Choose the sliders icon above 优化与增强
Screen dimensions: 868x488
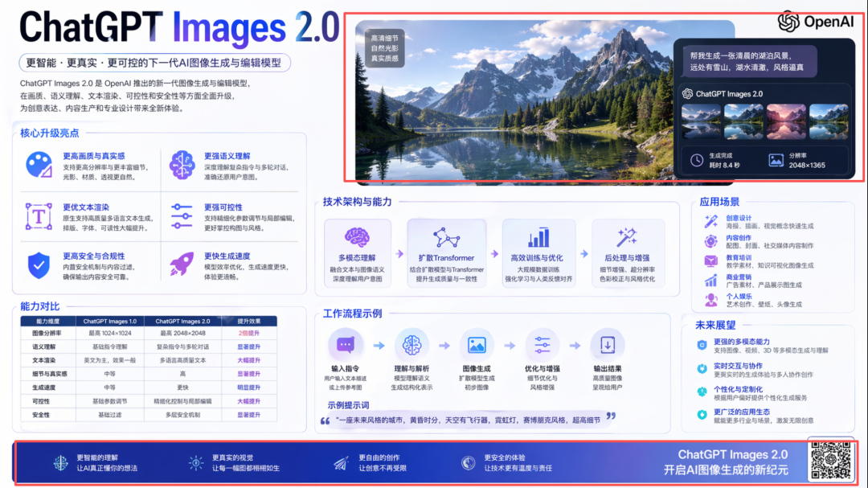542,345
